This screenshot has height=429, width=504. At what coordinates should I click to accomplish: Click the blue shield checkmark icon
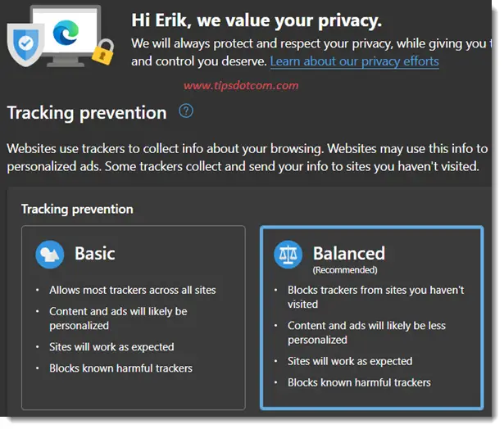[x=25, y=44]
